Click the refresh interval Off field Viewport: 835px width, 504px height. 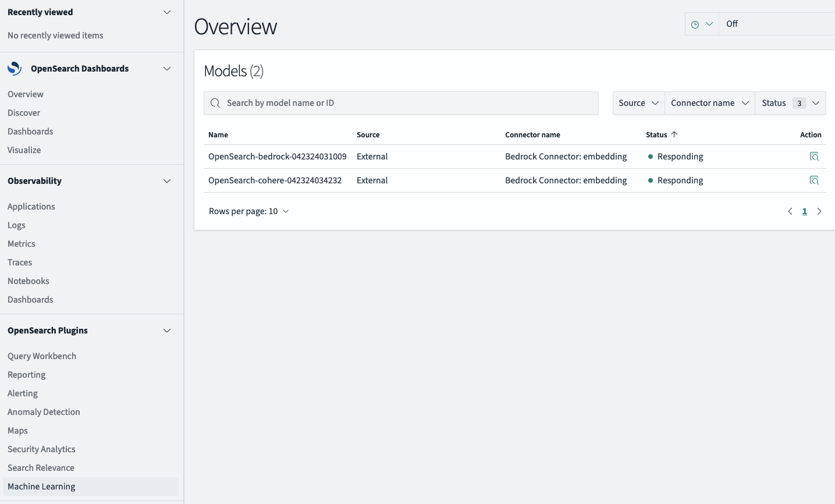coord(777,24)
